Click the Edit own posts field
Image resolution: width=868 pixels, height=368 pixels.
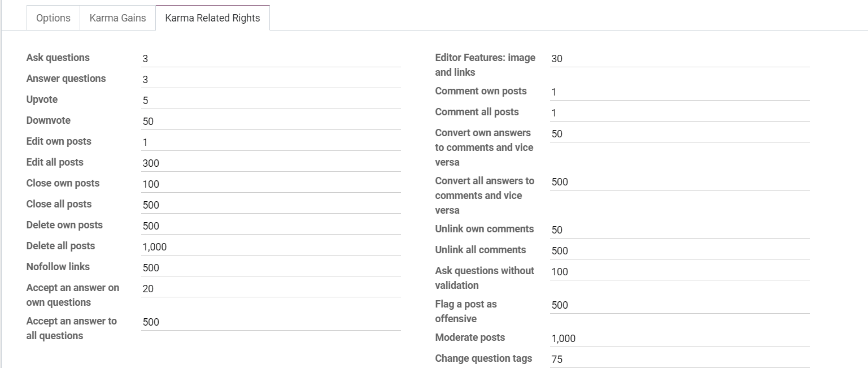point(271,142)
